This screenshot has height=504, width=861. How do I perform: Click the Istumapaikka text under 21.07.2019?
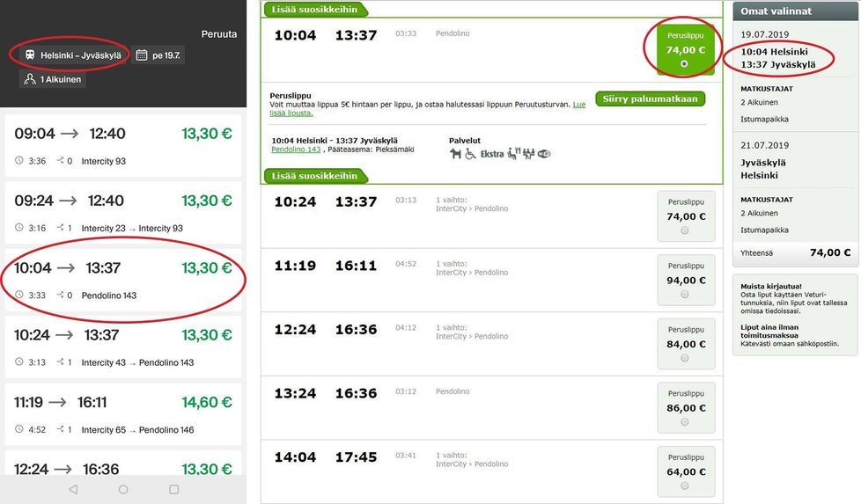pyautogui.click(x=764, y=230)
